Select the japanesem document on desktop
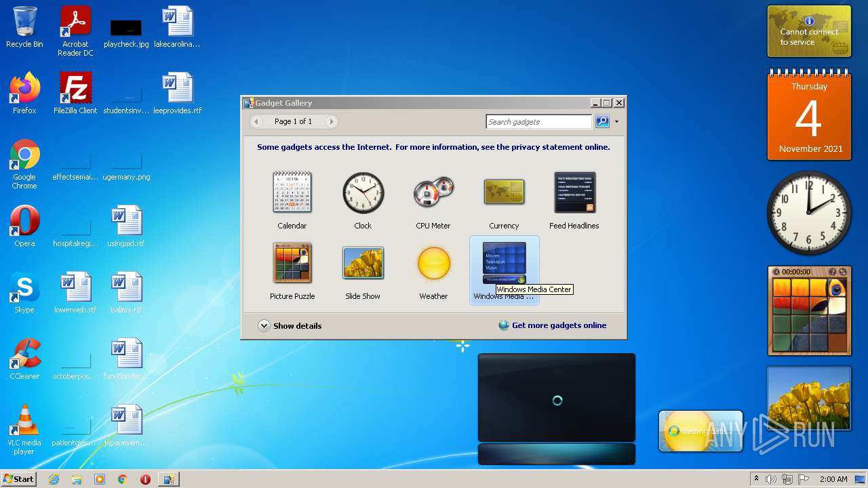 click(x=126, y=426)
